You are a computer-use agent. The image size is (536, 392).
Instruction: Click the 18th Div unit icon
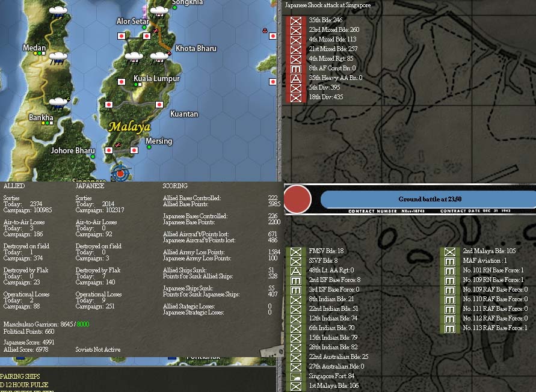[x=296, y=97]
